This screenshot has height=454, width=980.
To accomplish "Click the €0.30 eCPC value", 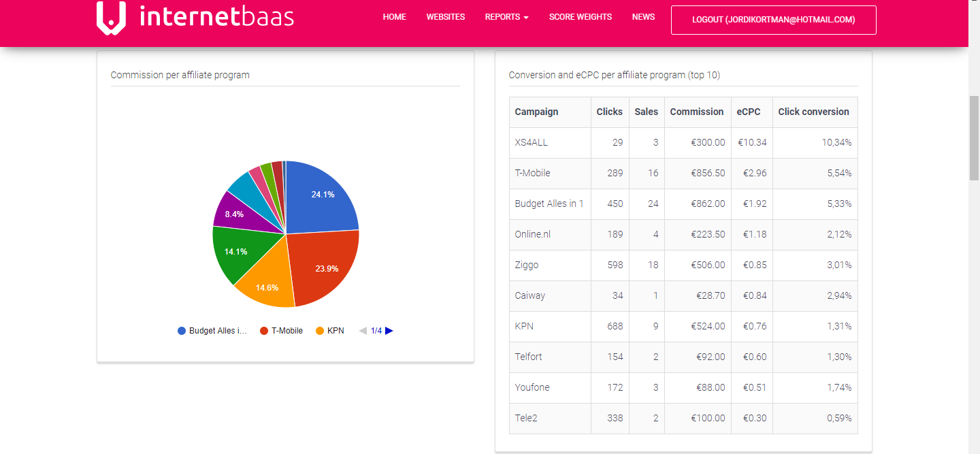I will (x=755, y=418).
